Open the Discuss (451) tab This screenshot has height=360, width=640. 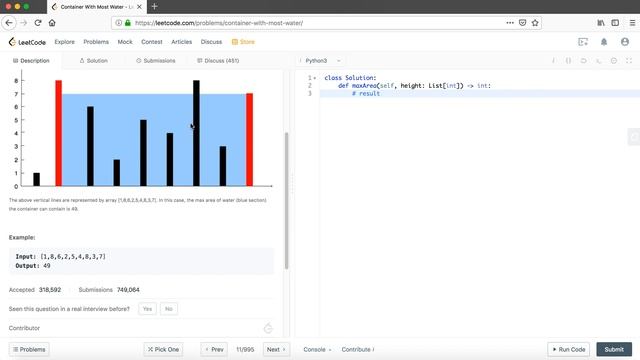[218, 61]
